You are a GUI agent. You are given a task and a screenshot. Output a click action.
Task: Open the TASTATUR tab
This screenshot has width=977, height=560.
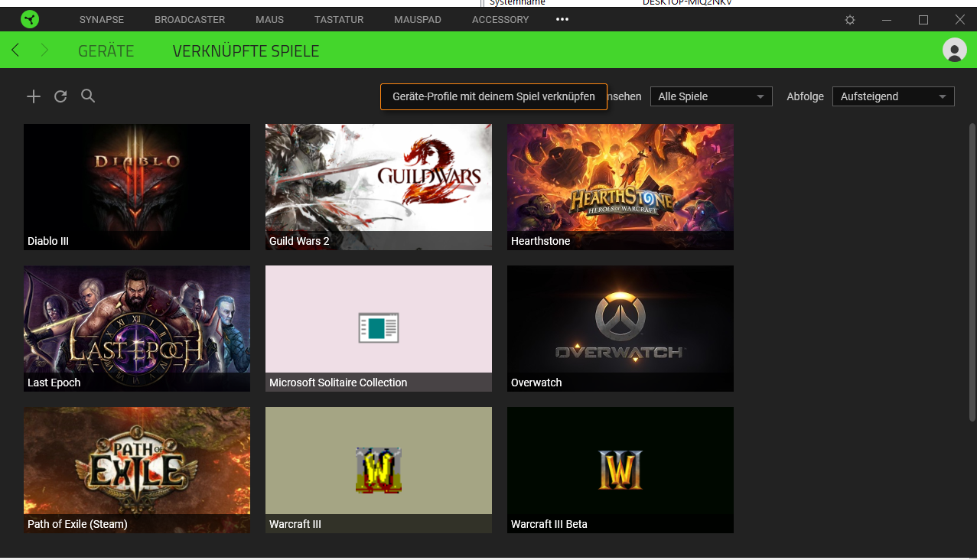pos(339,19)
